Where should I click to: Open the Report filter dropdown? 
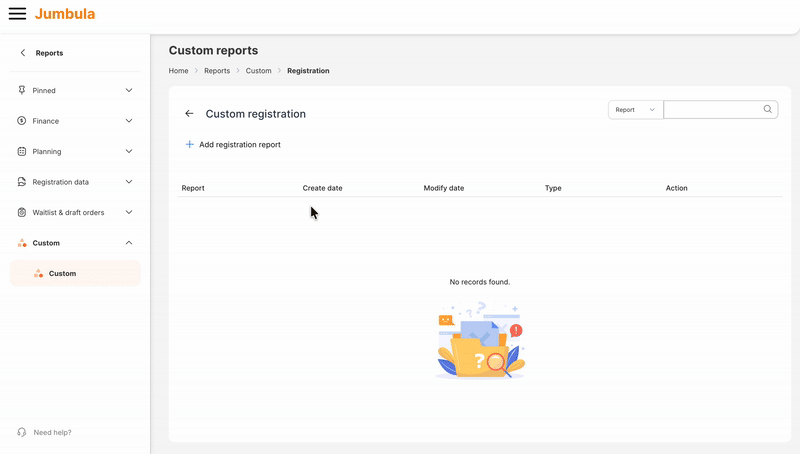point(635,110)
